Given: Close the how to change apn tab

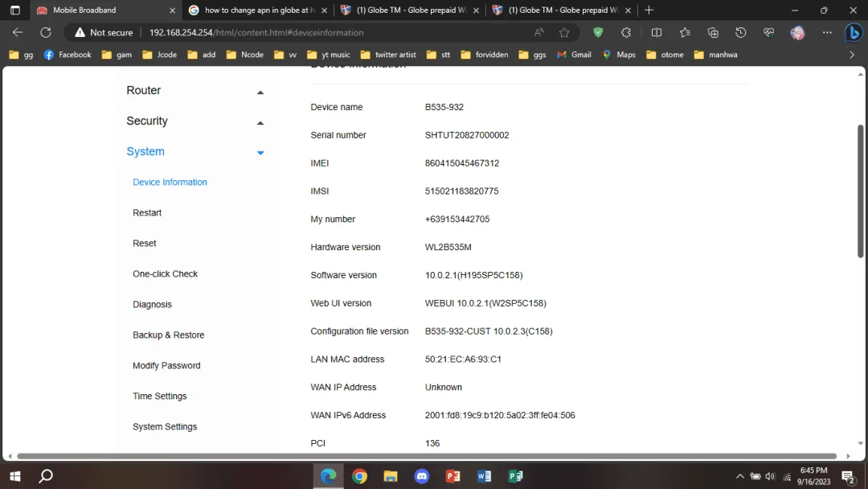Looking at the screenshot, I should [x=324, y=10].
